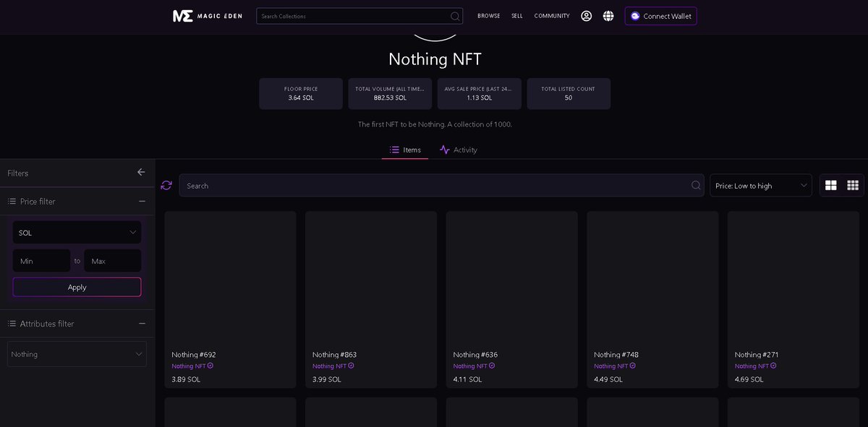Open the Nothing #271 card image

click(x=793, y=277)
